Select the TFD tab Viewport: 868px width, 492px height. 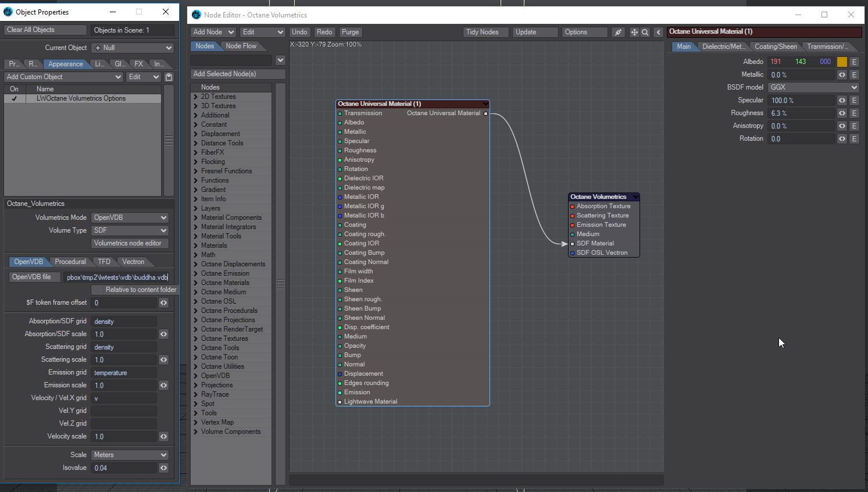pyautogui.click(x=104, y=262)
